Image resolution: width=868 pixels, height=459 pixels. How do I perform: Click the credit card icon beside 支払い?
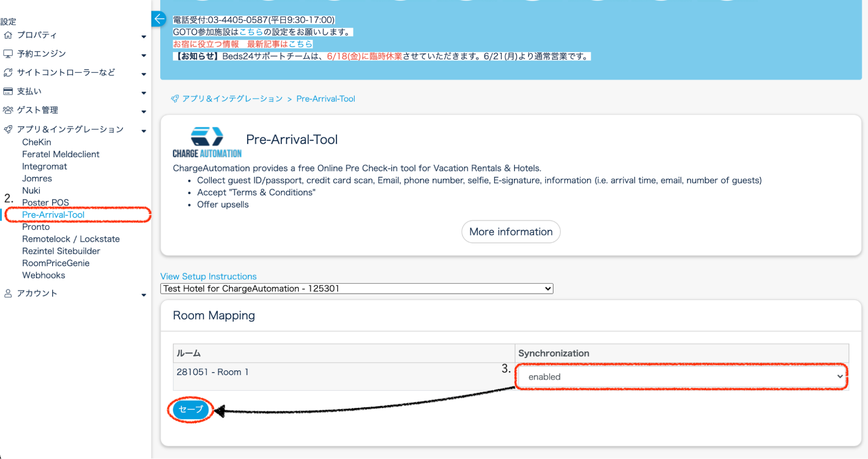click(x=8, y=91)
